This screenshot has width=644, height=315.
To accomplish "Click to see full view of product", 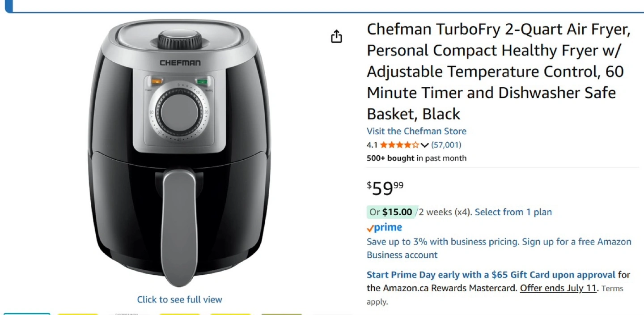I will pos(179,299).
